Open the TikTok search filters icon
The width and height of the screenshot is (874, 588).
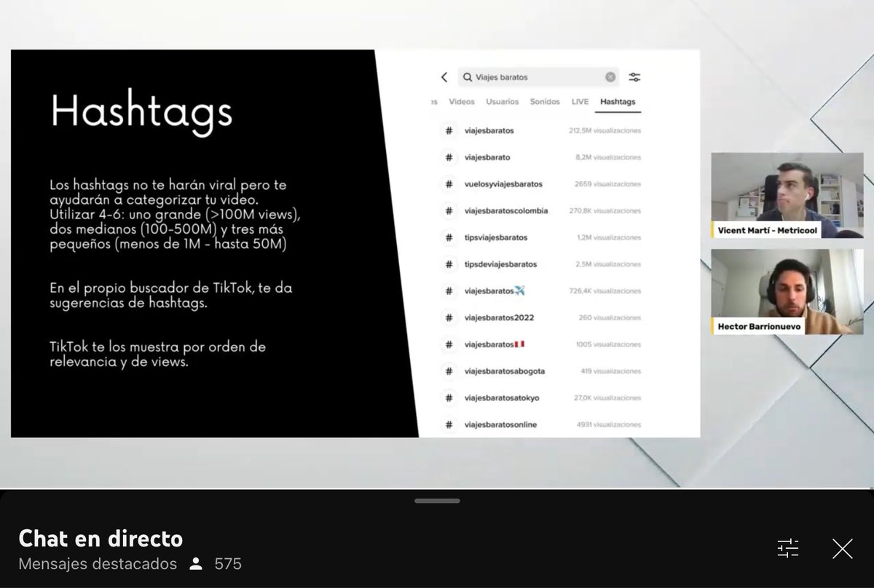click(x=634, y=76)
